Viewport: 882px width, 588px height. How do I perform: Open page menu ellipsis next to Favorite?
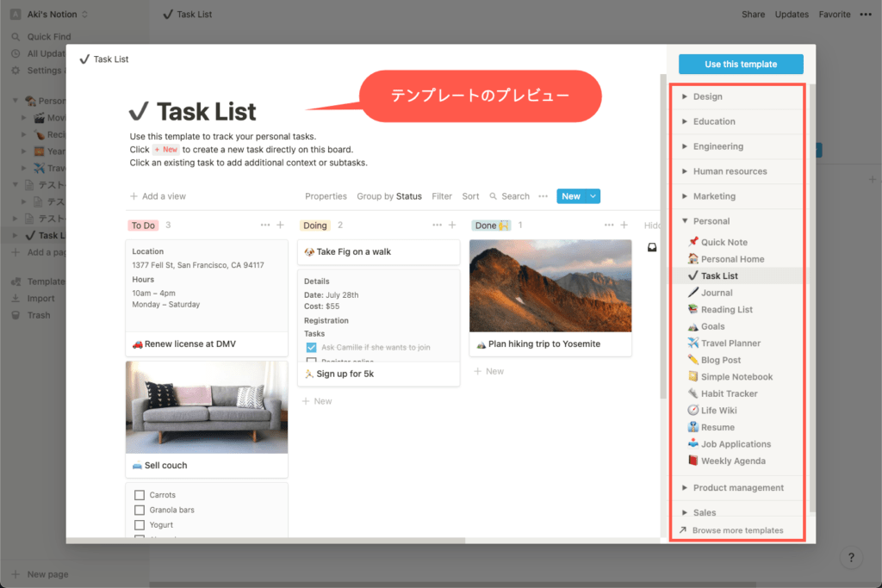point(866,14)
